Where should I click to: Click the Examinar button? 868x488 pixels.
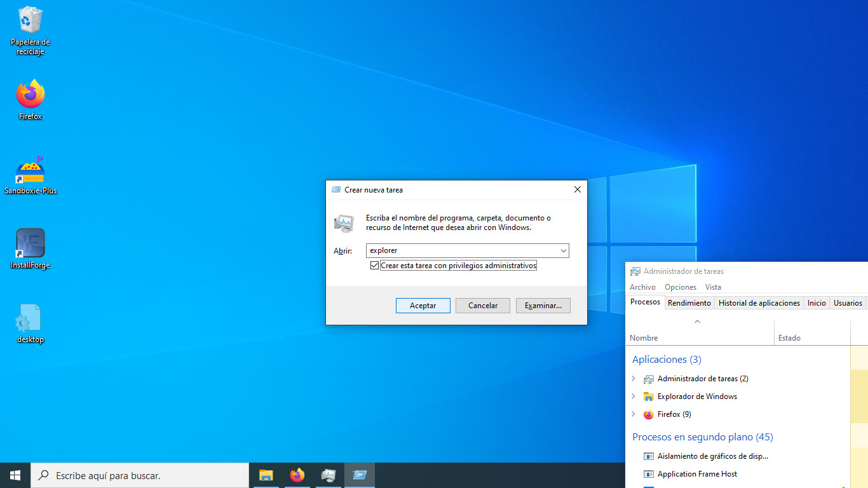coord(543,306)
